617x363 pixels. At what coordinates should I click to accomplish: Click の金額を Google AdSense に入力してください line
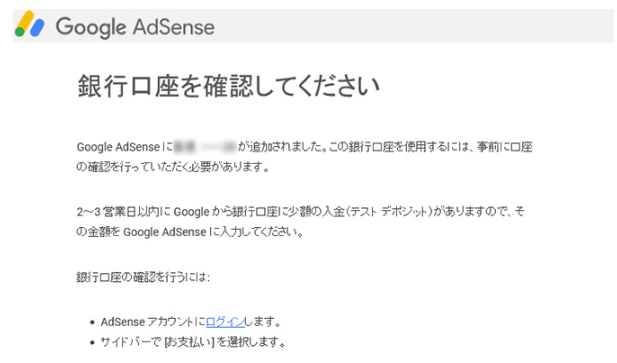pyautogui.click(x=190, y=232)
